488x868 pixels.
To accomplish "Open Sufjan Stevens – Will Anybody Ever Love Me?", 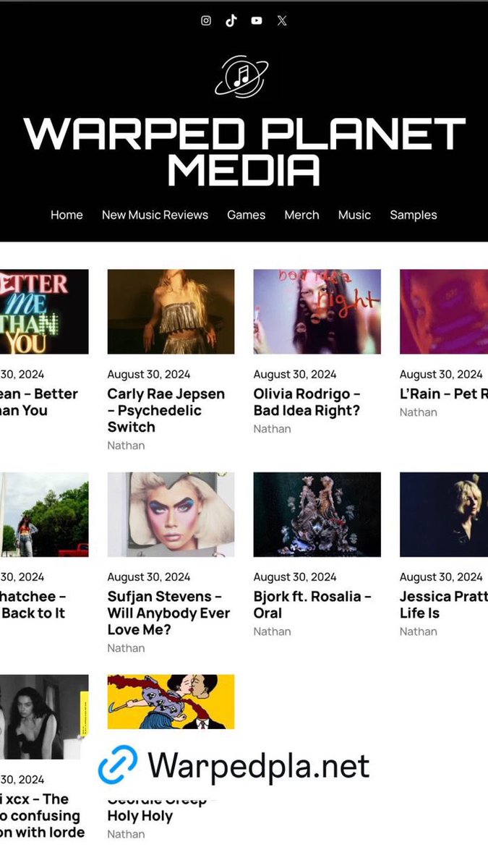I will (x=168, y=613).
